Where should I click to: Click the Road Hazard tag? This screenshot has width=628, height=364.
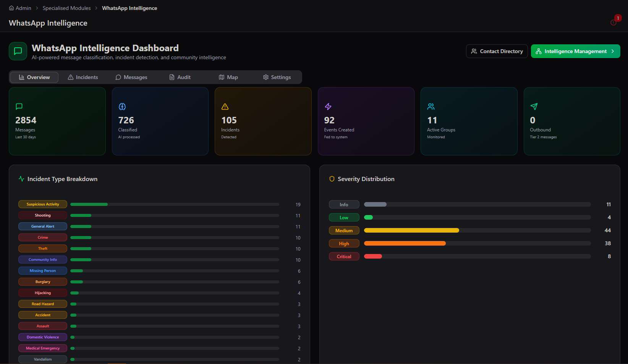point(43,304)
